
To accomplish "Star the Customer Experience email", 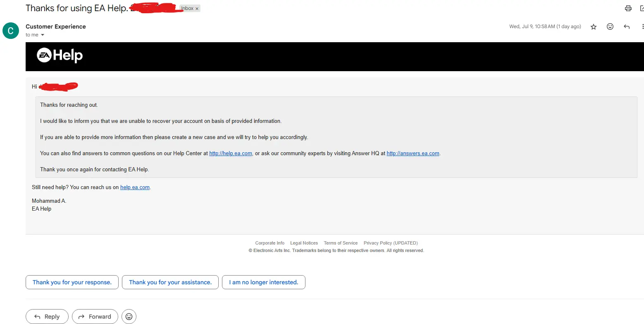I will [x=594, y=26].
